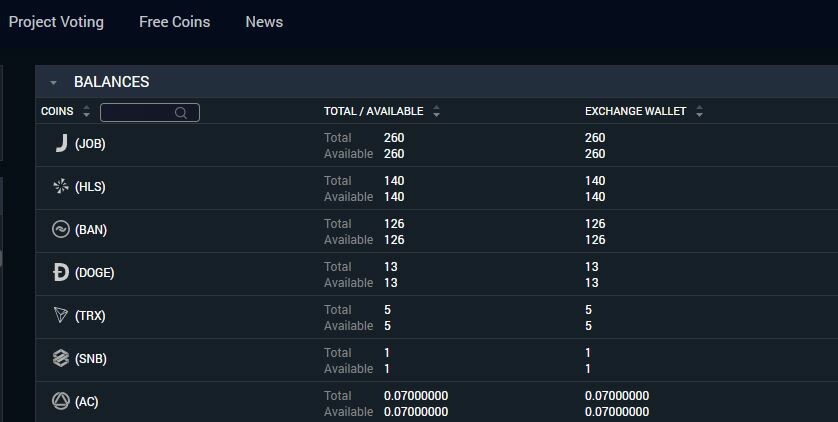This screenshot has height=422, width=838.
Task: Open the Free Coins menu item
Action: (175, 22)
